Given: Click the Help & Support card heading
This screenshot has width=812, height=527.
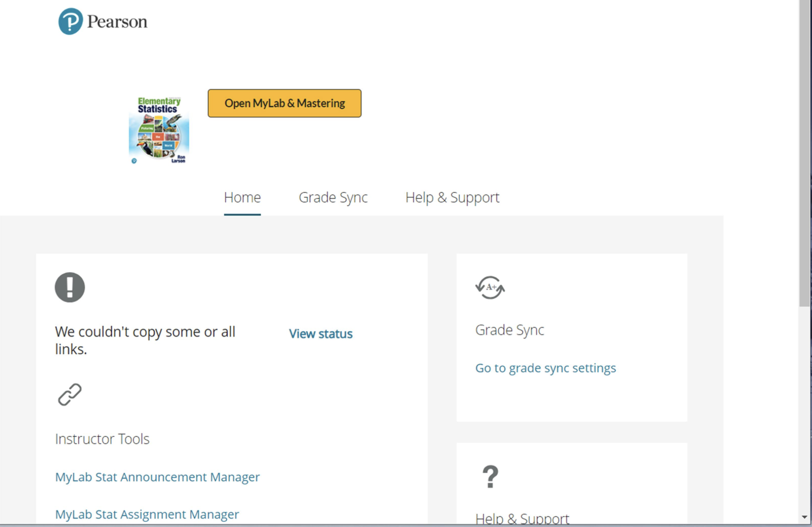Looking at the screenshot, I should click(522, 518).
